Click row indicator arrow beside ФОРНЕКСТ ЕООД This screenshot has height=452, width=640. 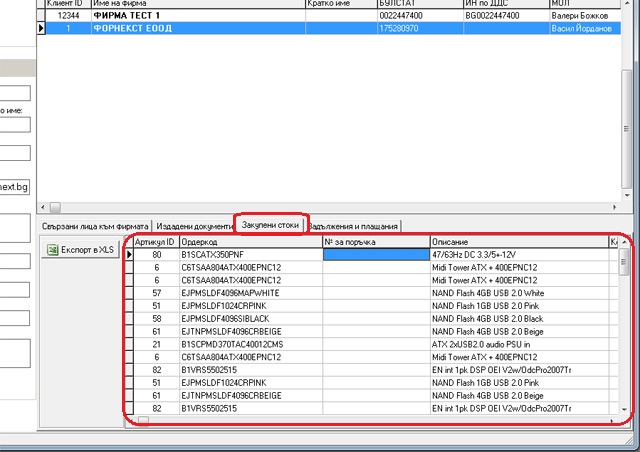[41, 29]
